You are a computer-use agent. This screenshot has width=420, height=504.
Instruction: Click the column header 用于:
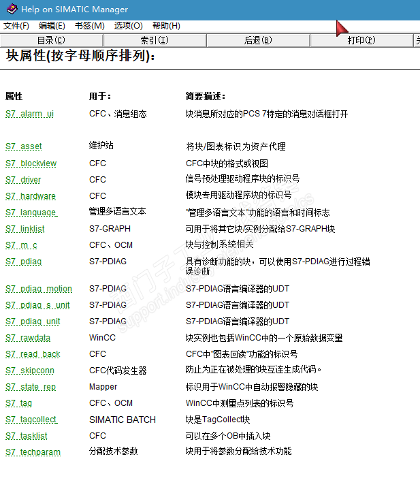pyautogui.click(x=100, y=96)
